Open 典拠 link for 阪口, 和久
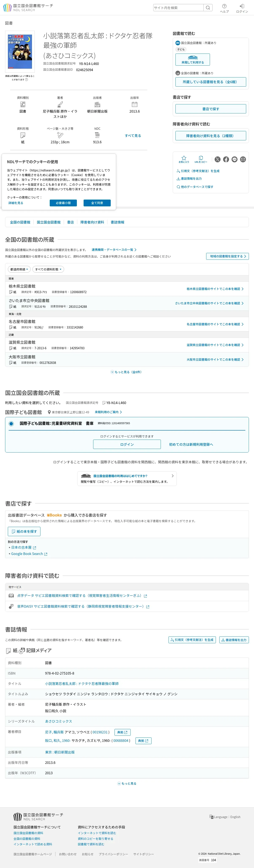The height and width of the screenshot is (868, 254). [144, 740]
